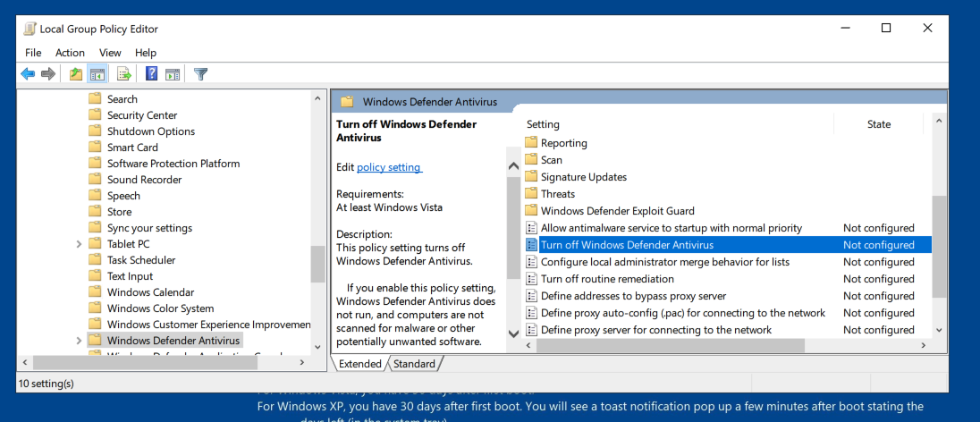Switch to the Standard tab
Image resolution: width=980 pixels, height=422 pixels.
click(x=414, y=364)
